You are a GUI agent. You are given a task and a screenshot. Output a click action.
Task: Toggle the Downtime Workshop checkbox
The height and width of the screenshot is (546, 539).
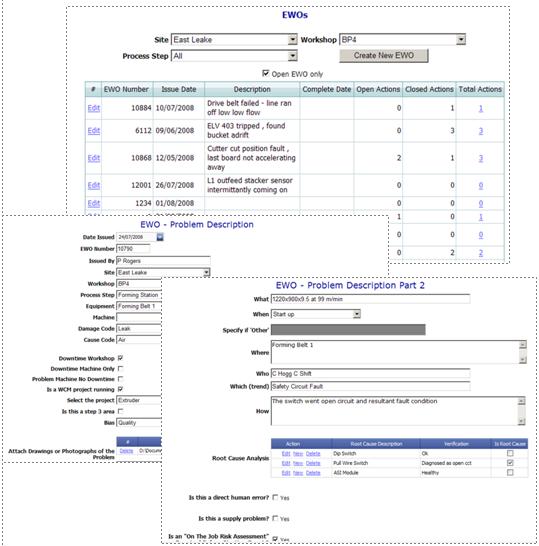(x=120, y=358)
